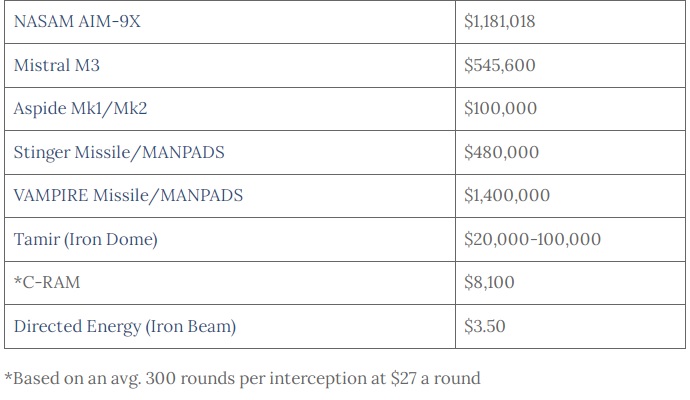Select the $20,000-100,000 price range cell
The height and width of the screenshot is (400, 690).
[x=570, y=239]
